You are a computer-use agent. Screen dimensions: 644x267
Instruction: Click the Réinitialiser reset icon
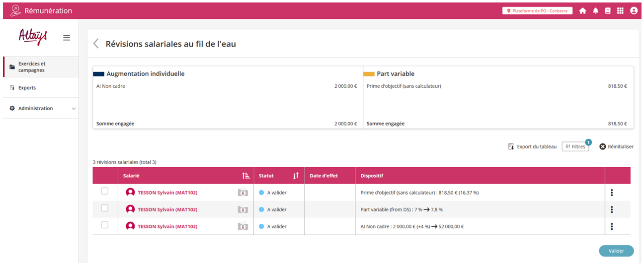click(603, 146)
